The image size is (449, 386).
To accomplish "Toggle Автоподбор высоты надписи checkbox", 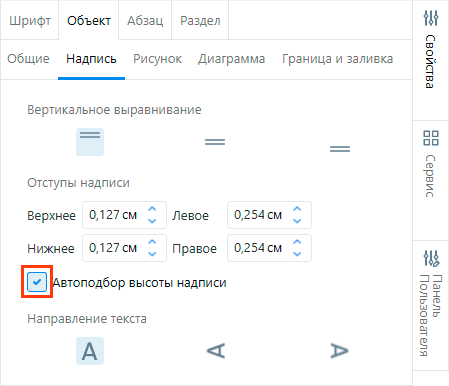I will click(x=37, y=282).
